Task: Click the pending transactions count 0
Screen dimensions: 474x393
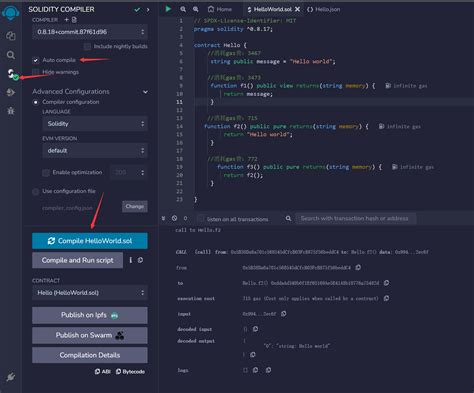Action: pos(185,218)
